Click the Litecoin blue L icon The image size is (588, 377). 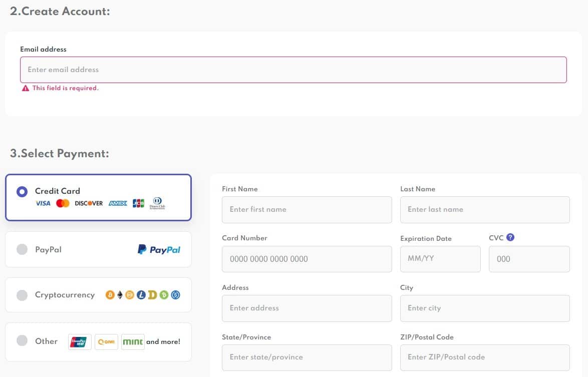tap(141, 295)
